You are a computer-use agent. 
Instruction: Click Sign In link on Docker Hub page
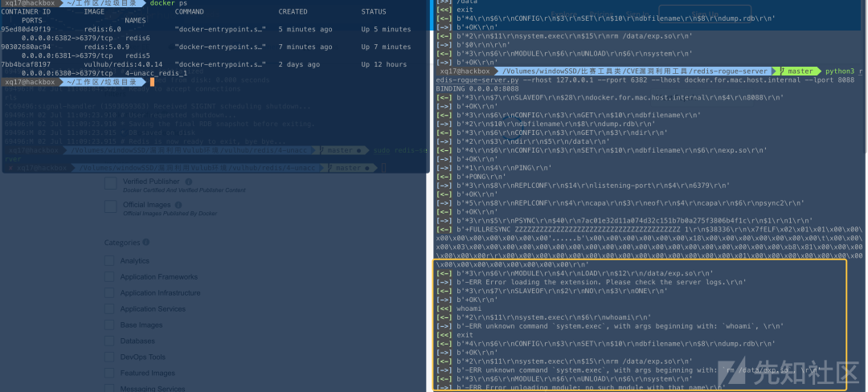coord(637,15)
